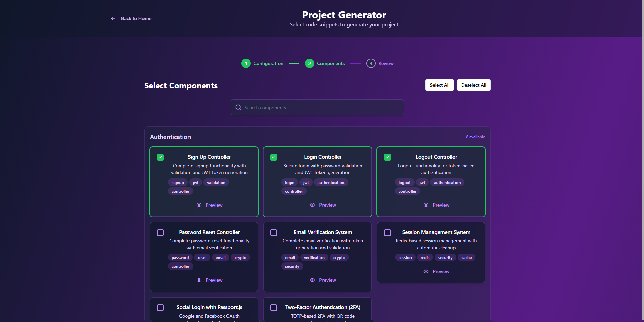Screen dimensions: 644x322
Task: Click the step 3 circle for Review
Action: tap(371, 63)
